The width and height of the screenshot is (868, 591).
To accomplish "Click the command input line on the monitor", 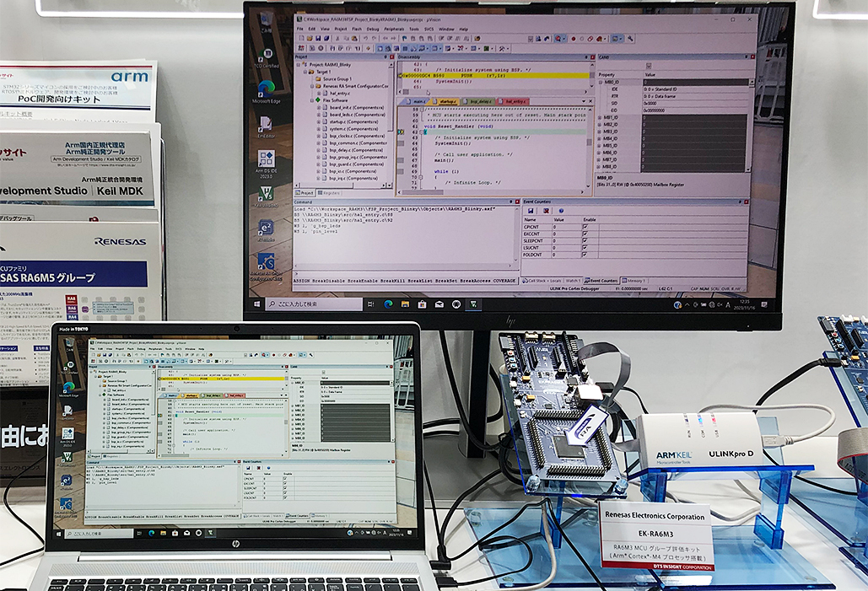I will tap(406, 273).
